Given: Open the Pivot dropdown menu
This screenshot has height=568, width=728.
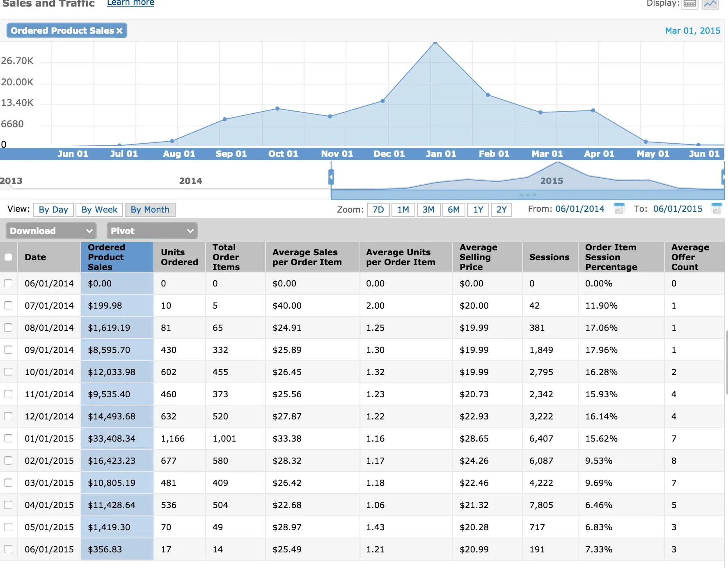Looking at the screenshot, I should pos(152,231).
